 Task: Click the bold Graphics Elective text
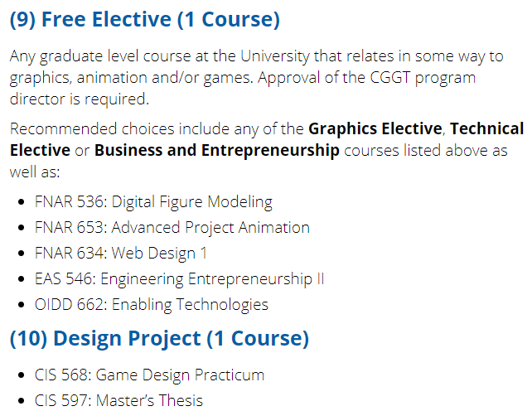(375, 129)
